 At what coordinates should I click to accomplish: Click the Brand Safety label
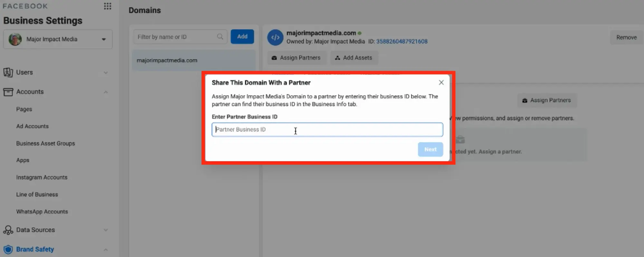click(35, 249)
